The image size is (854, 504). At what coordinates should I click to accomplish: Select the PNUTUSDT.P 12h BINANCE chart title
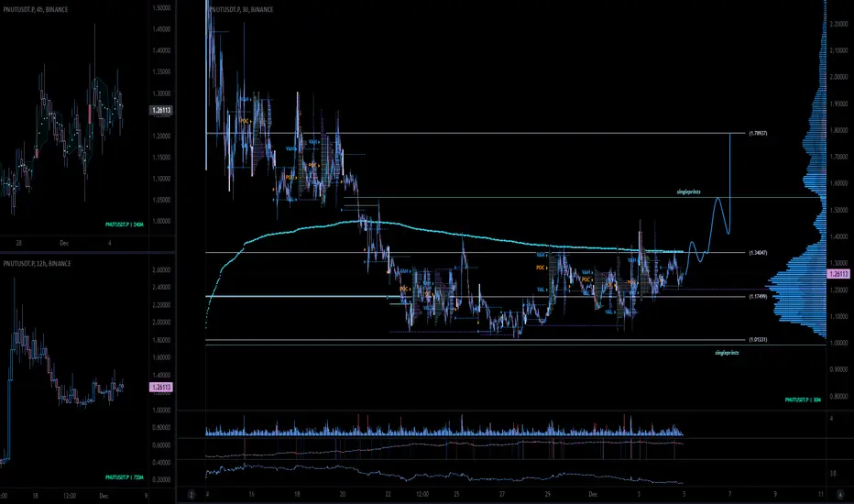point(37,263)
